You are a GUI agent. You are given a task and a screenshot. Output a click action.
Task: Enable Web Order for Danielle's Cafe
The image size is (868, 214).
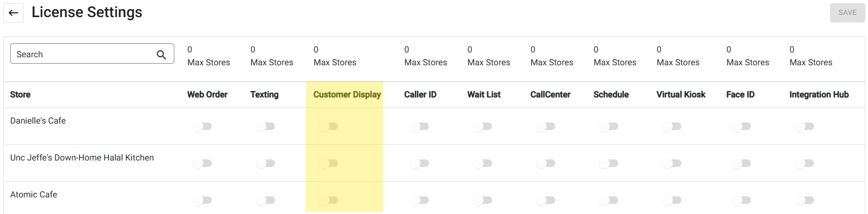point(203,127)
